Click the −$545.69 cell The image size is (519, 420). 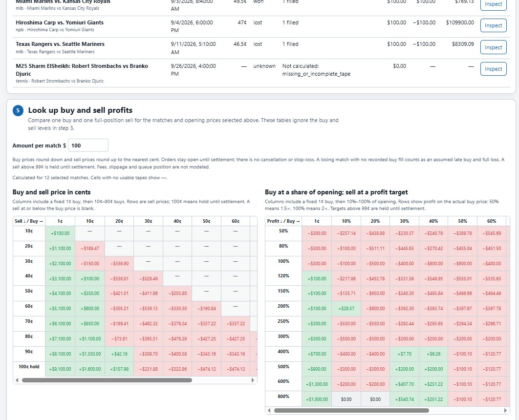tap(492, 233)
